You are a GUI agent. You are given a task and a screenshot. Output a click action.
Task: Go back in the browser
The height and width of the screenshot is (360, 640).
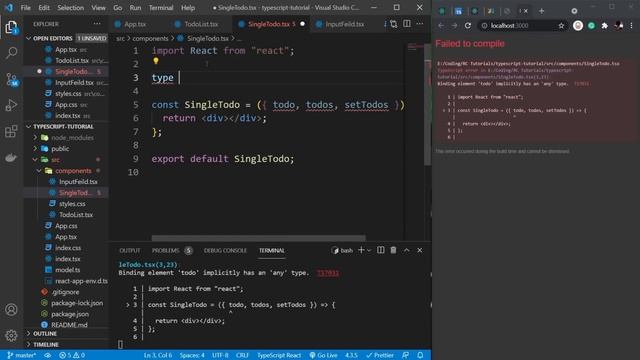(x=441, y=26)
